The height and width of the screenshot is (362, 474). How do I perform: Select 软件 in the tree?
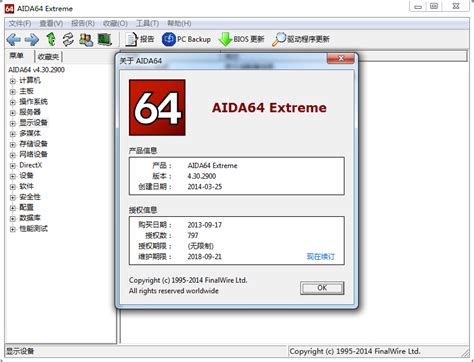[x=26, y=186]
